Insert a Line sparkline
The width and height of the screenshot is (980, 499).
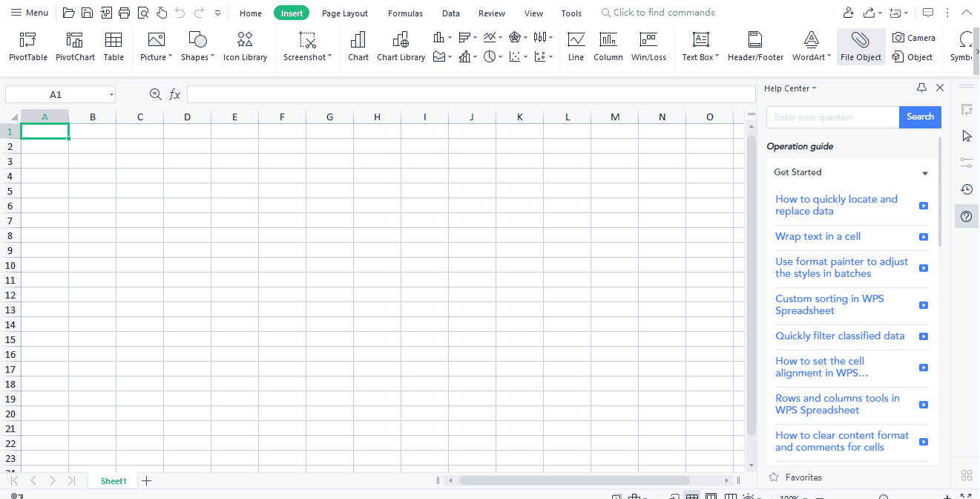pyautogui.click(x=576, y=46)
